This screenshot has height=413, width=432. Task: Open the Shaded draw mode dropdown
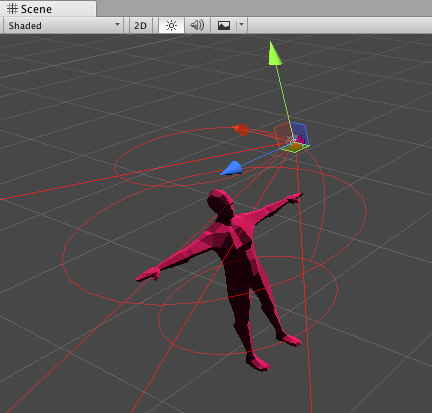pyautogui.click(x=63, y=26)
